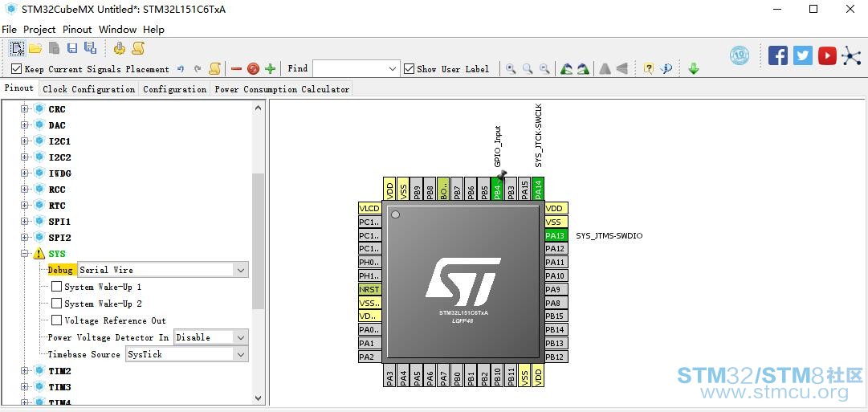
Task: Open Power Voltage Detector In dropdown
Action: 241,337
